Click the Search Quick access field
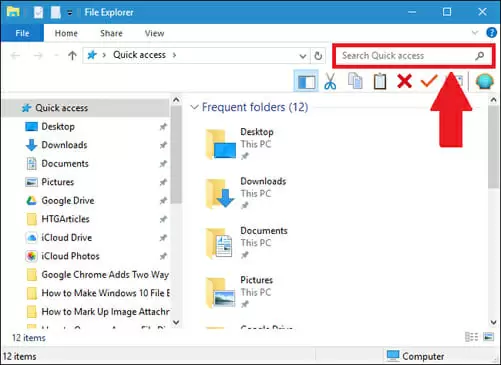 pyautogui.click(x=413, y=56)
